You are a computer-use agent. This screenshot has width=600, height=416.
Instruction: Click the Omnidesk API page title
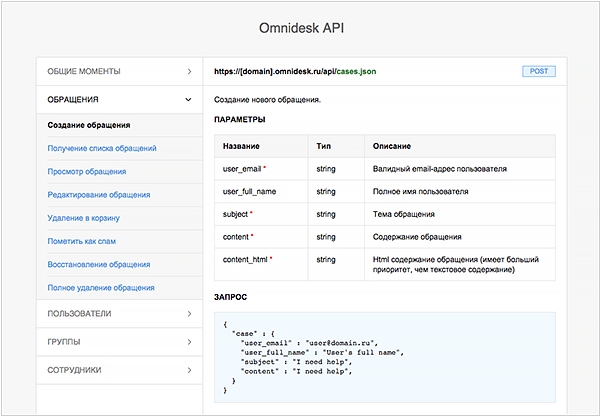pyautogui.click(x=302, y=28)
